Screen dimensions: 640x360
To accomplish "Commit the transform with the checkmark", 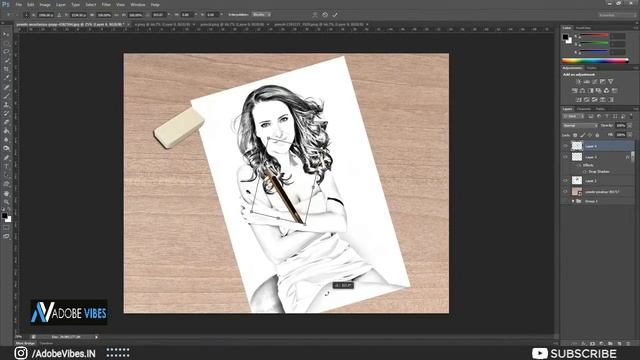I will 335,15.
